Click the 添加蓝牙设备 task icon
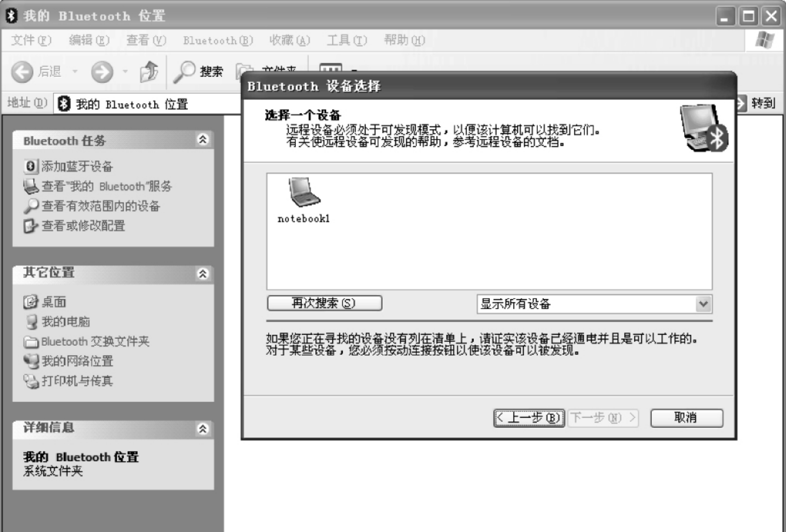 coord(30,166)
